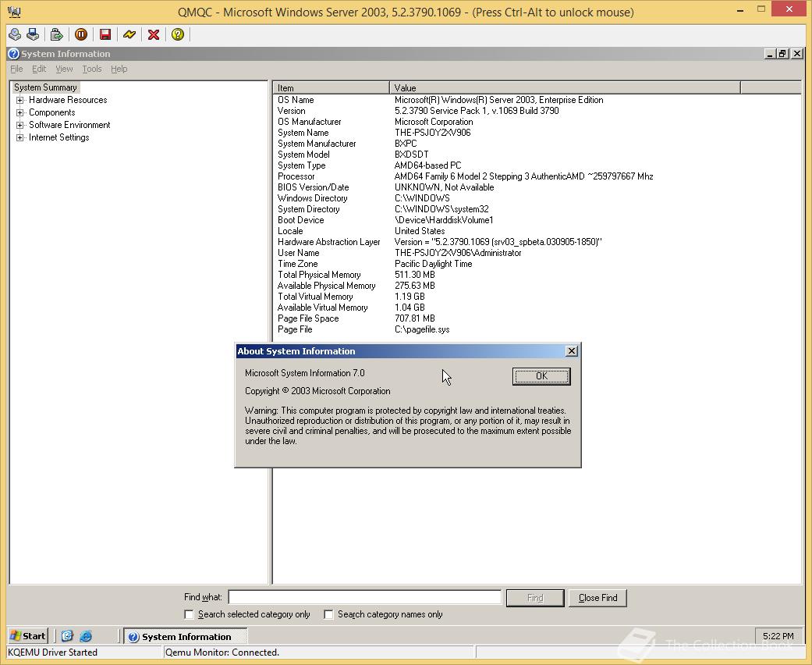Open the File menu
The image size is (812, 665).
16,69
